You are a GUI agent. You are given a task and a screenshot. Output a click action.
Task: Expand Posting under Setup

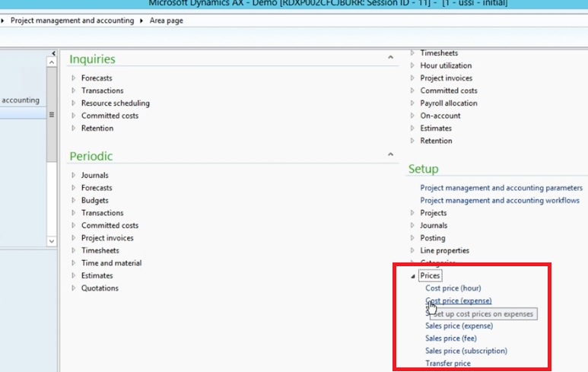[x=412, y=238]
